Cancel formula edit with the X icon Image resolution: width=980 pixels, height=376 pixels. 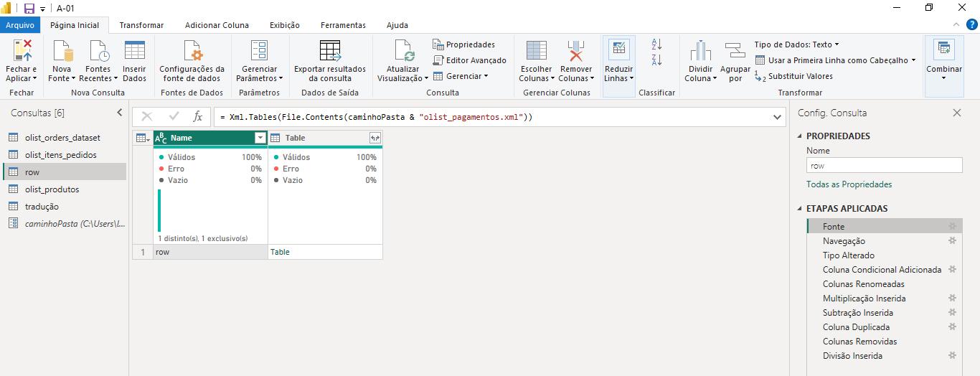[x=147, y=117]
